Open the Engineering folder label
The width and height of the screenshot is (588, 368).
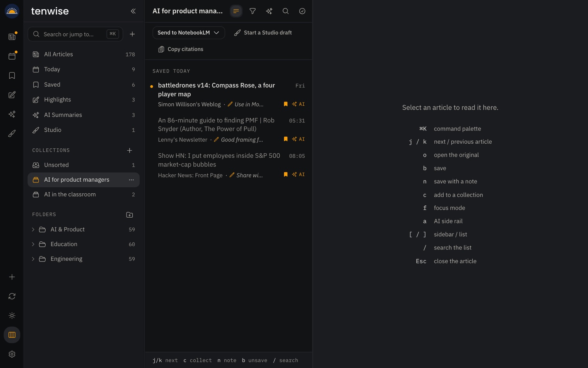pos(67,259)
